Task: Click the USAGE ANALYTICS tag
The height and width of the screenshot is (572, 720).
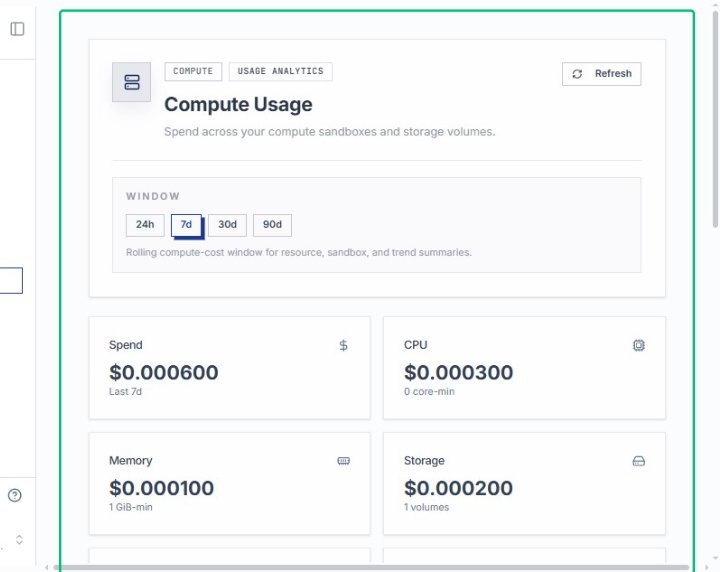Action: point(281,72)
